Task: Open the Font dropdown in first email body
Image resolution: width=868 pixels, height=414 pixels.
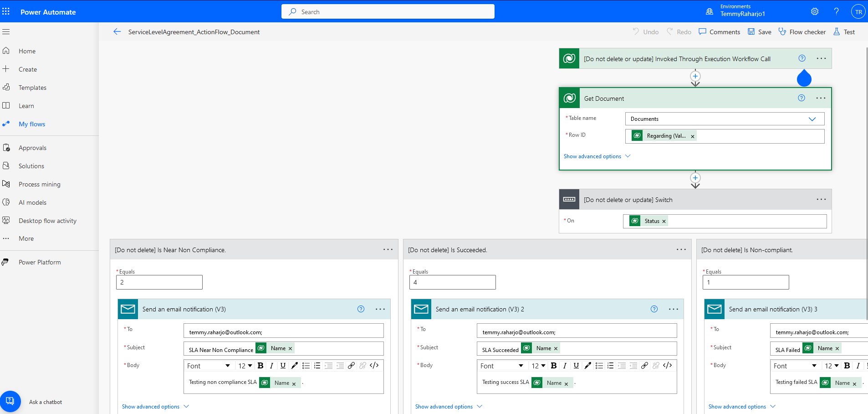Action: 209,366
